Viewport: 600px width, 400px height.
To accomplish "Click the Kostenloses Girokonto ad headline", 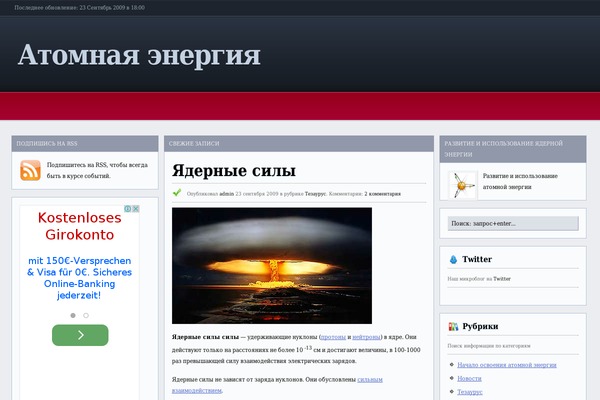I will click(80, 226).
